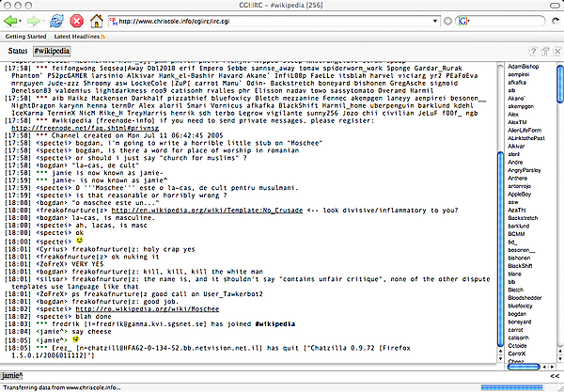Reload the page with the blue refresh icon
This screenshot has width=564, height=392.
pos(56,21)
